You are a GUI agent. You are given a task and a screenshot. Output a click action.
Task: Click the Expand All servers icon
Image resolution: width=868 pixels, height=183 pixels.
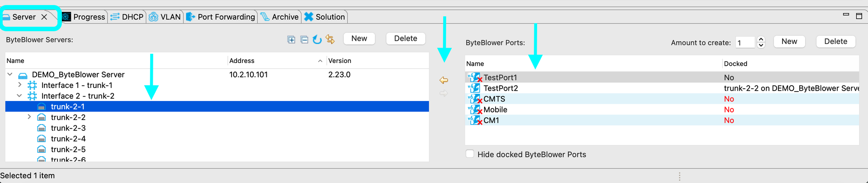pyautogui.click(x=291, y=40)
